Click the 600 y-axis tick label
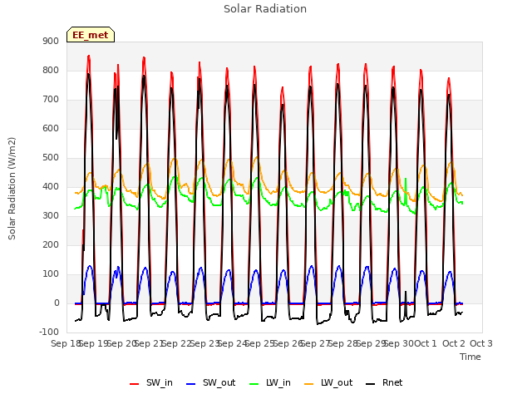The image size is (532, 399). tap(51, 129)
